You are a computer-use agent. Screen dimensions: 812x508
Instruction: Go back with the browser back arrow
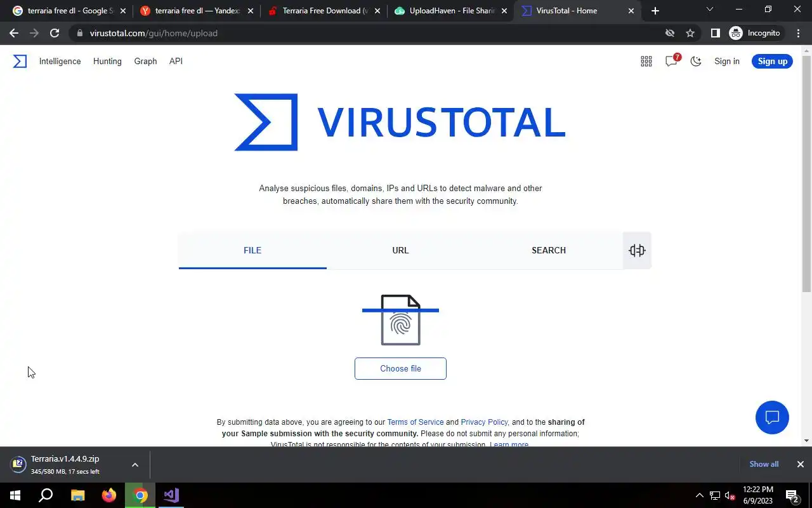(14, 33)
